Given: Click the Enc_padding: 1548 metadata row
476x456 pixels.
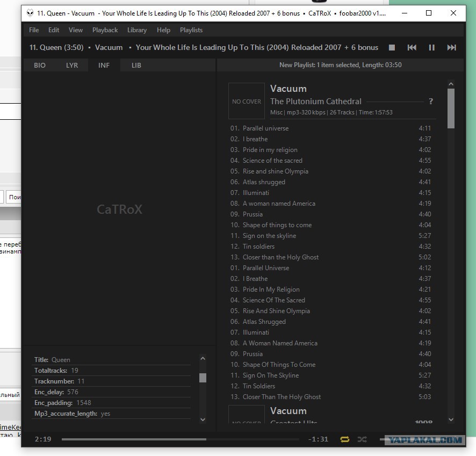Looking at the screenshot, I should 111,403.
